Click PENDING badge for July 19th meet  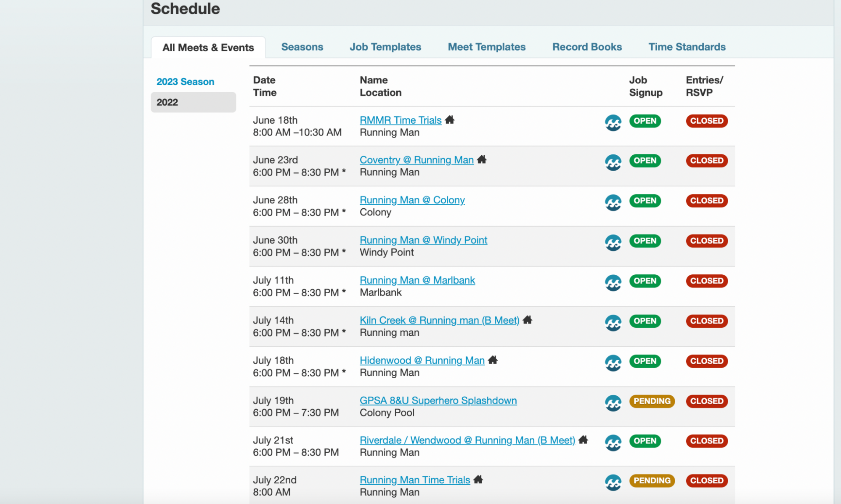(x=652, y=401)
